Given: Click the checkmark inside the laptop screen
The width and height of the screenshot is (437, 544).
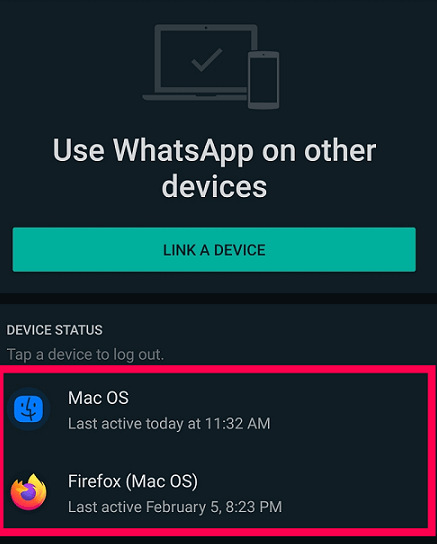Looking at the screenshot, I should [x=207, y=60].
